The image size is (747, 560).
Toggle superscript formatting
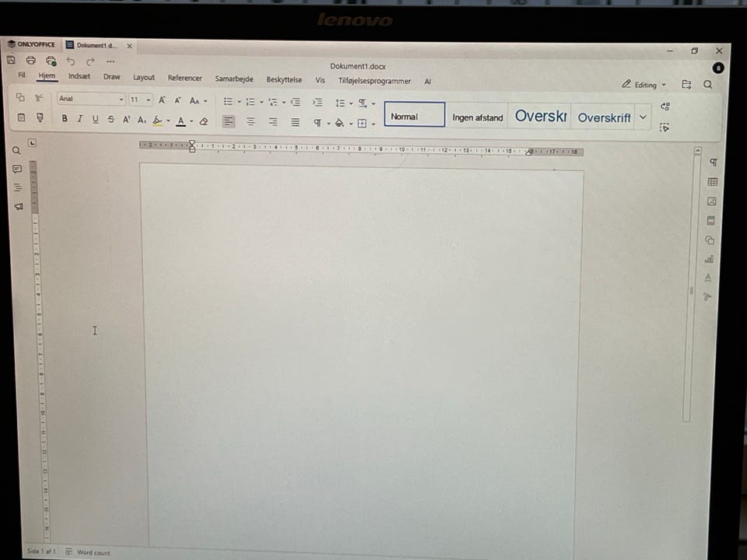(x=126, y=120)
